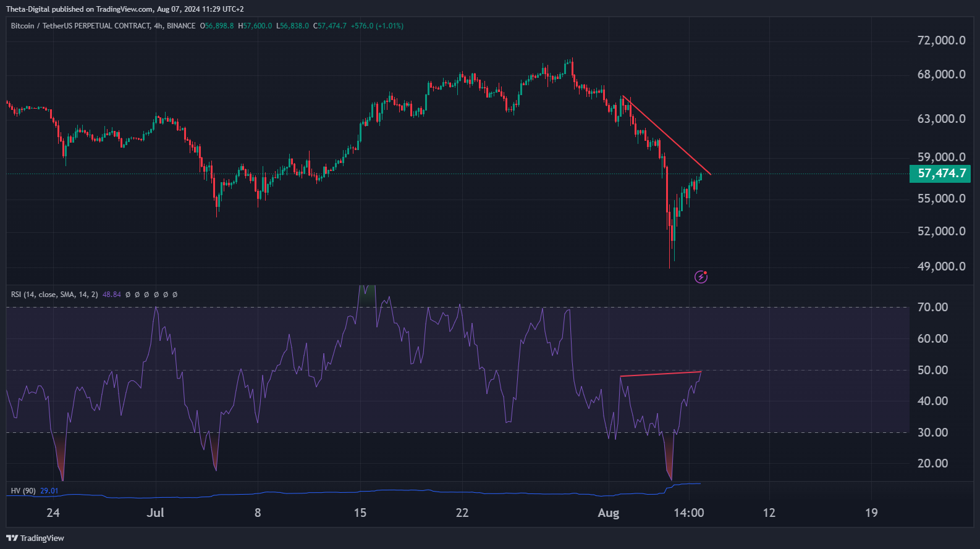Click the RSI 20.00 axis label
Image resolution: width=980 pixels, height=549 pixels.
932,463
